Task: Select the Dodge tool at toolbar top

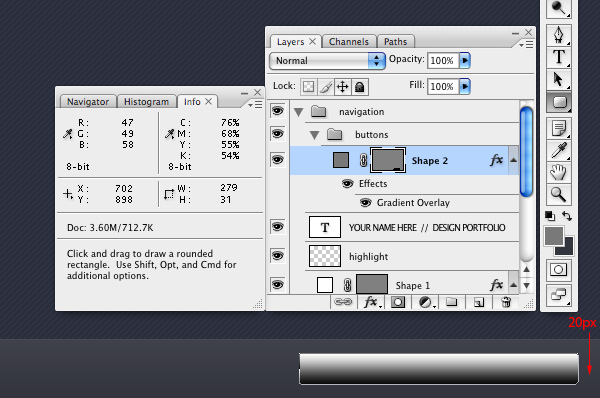Action: (559, 8)
